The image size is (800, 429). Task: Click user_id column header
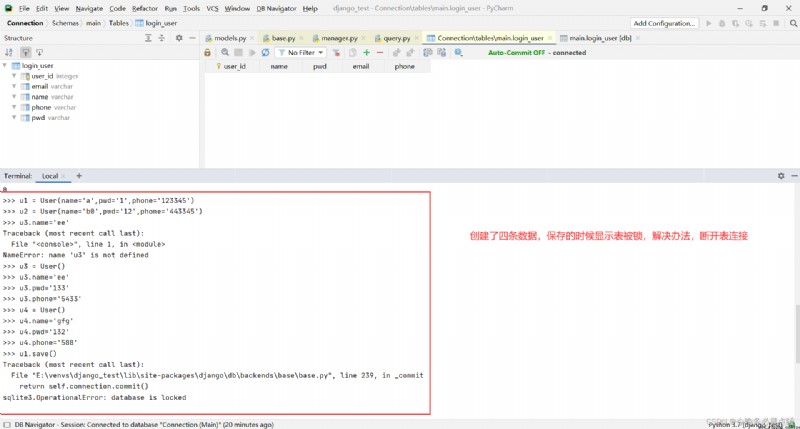tap(234, 66)
